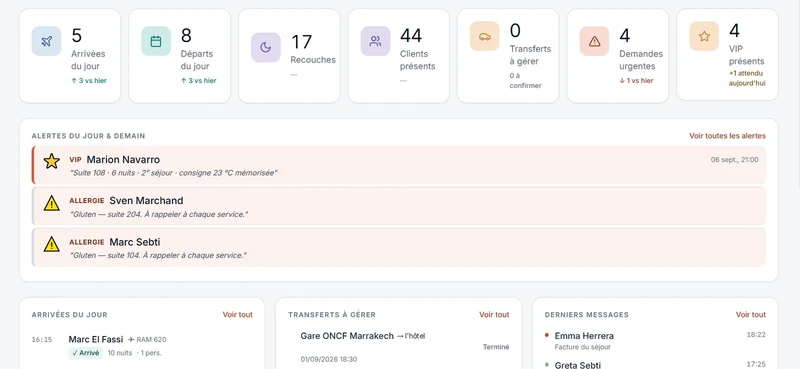Screen dimensions: 800x369
Task: Open the Gare ONCF Marrakech transfer
Action: tap(363, 336)
